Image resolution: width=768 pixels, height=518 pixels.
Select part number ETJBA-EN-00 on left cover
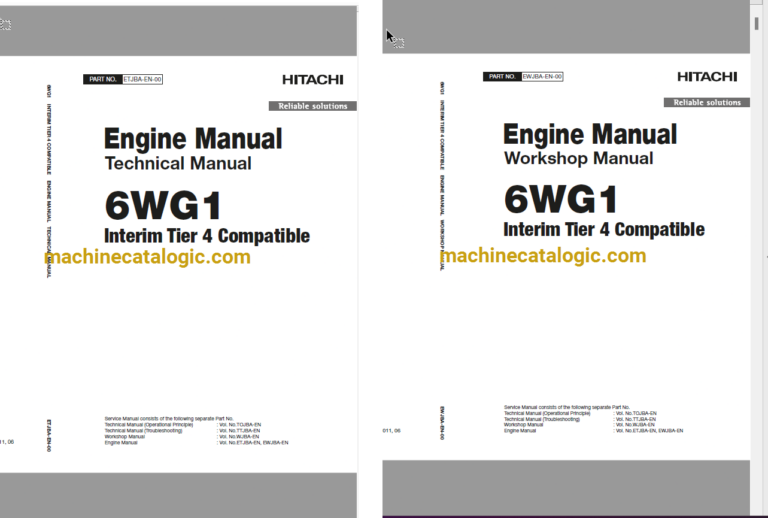pyautogui.click(x=143, y=79)
